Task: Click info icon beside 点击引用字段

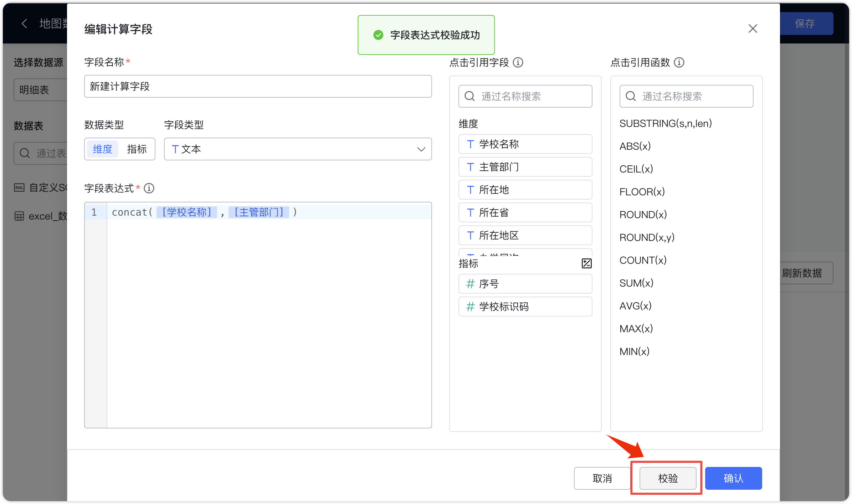Action: click(518, 62)
